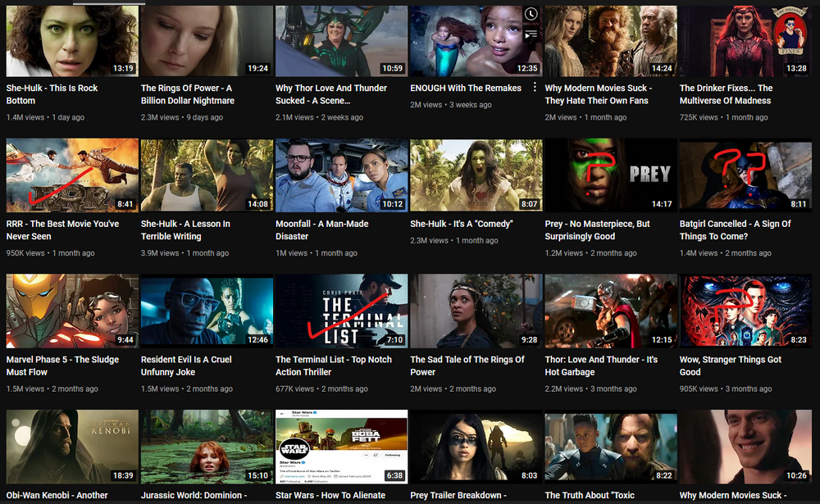The height and width of the screenshot is (504, 820).
Task: Click '905K views • 3 months ago' text
Action: point(726,389)
